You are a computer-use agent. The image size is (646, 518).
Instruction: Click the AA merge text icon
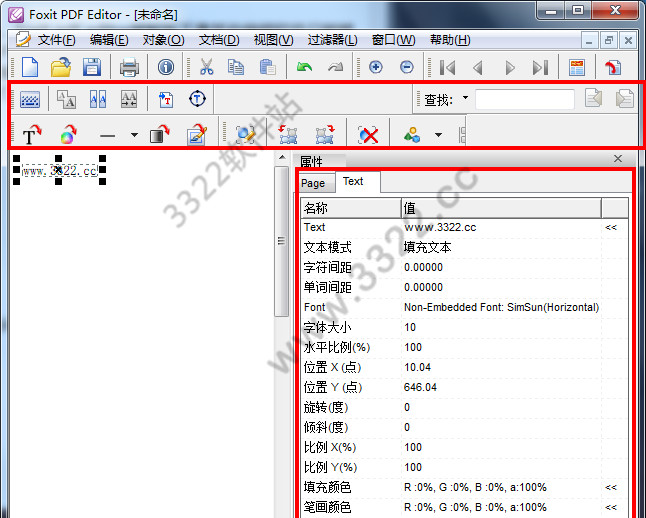click(x=129, y=99)
